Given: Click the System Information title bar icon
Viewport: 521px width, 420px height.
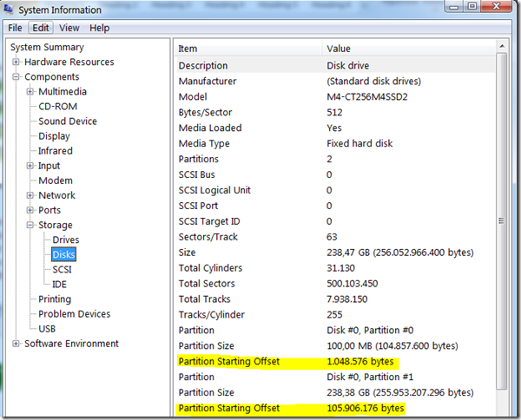Looking at the screenshot, I should 11,10.
